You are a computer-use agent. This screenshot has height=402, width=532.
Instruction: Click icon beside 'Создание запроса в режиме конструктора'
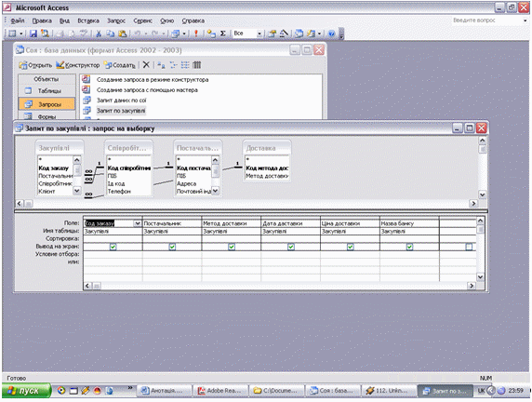(x=86, y=79)
